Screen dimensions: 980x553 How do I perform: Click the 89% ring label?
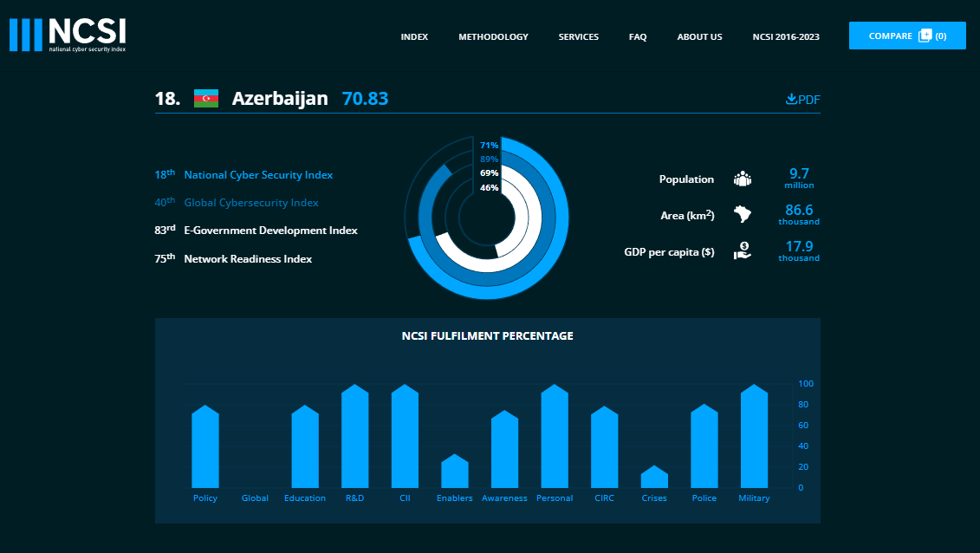(489, 159)
